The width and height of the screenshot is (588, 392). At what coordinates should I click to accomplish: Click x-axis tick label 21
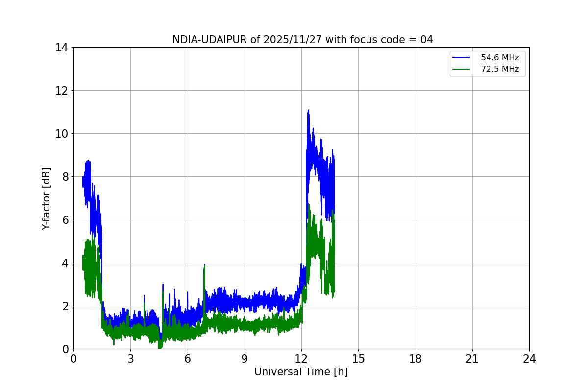472,358
